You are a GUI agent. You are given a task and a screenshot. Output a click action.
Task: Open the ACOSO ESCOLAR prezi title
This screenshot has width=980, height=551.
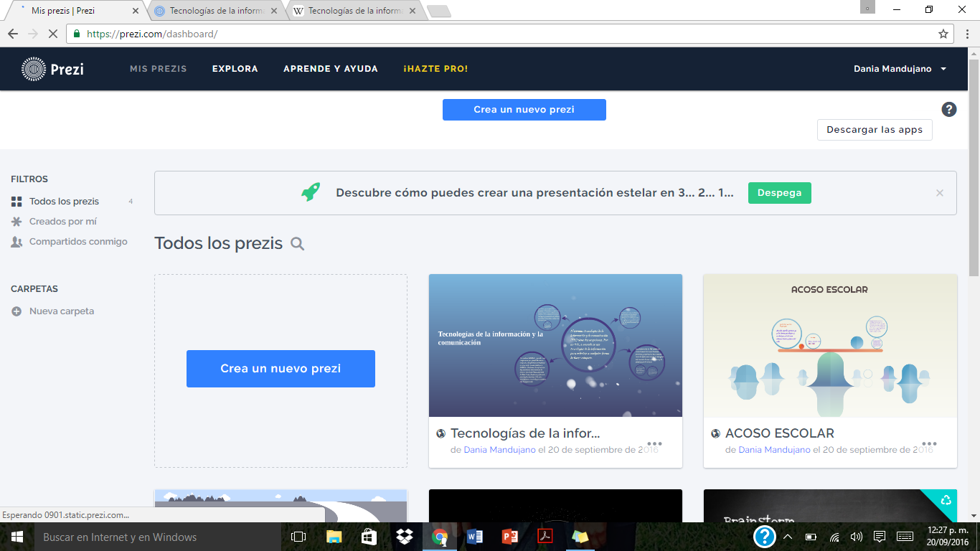(780, 433)
